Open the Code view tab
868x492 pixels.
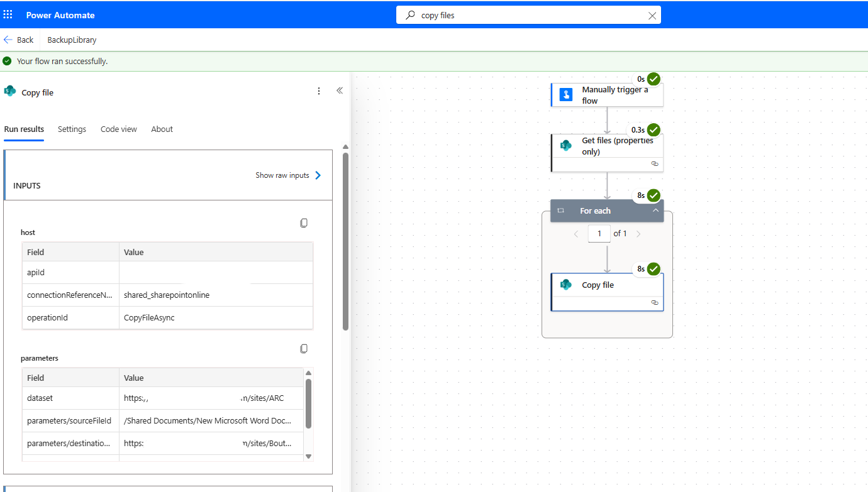tap(118, 129)
